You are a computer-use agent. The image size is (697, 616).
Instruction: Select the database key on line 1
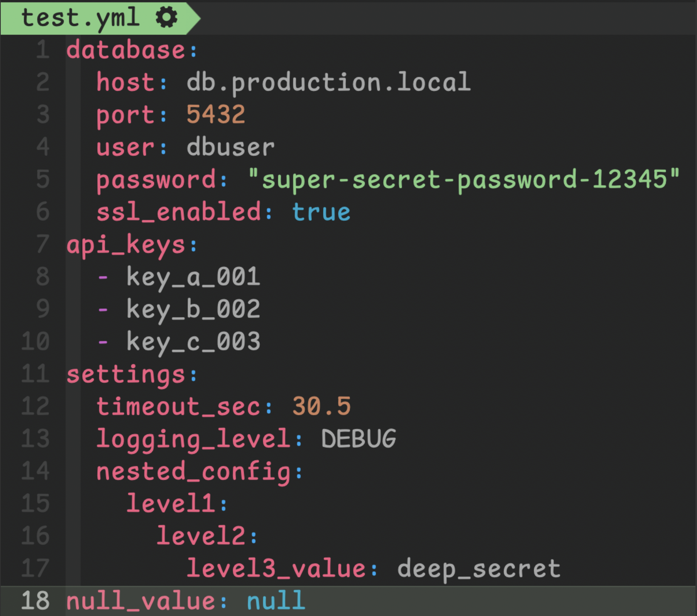[127, 50]
